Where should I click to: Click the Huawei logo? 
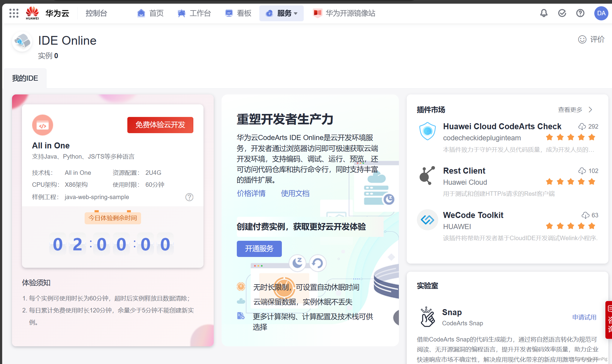pos(32,13)
